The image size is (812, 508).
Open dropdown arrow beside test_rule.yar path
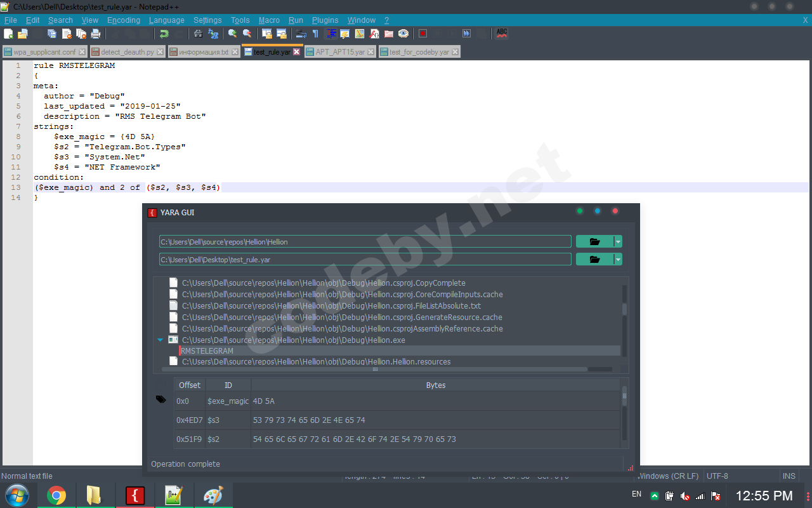click(x=619, y=259)
